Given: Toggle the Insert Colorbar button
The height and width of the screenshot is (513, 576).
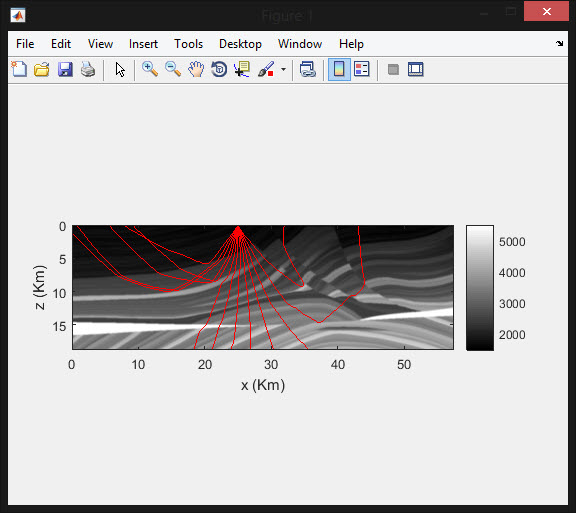Looking at the screenshot, I should coord(339,69).
